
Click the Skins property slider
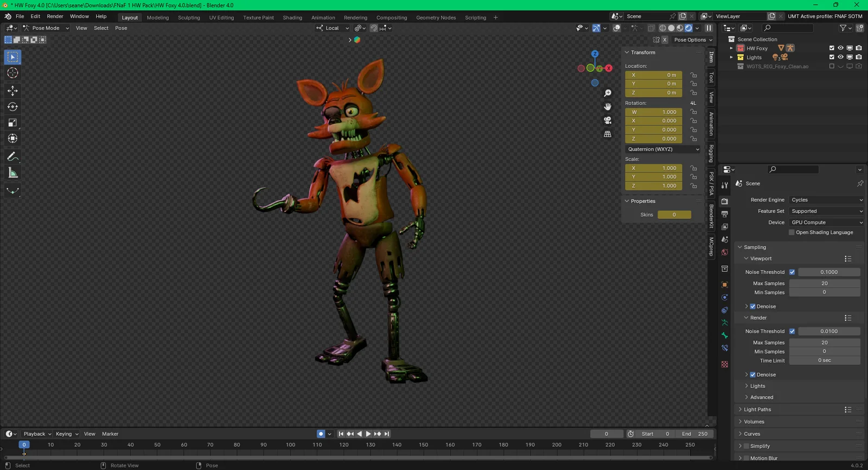674,215
